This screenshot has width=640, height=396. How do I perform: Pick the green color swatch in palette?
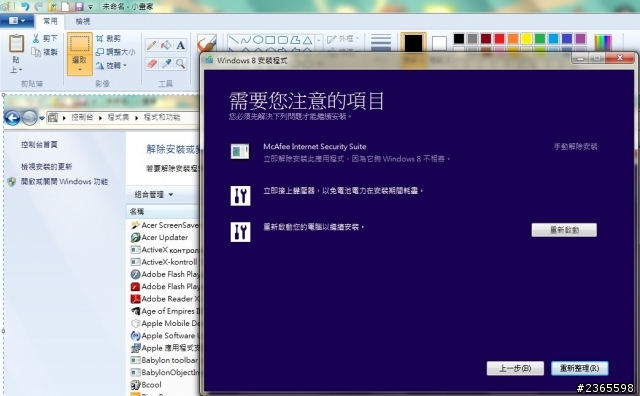(x=540, y=38)
